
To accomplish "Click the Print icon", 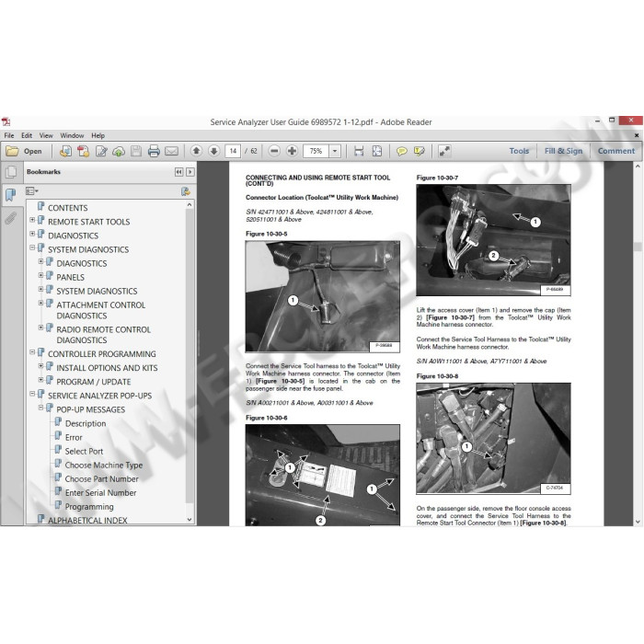I will (154, 151).
